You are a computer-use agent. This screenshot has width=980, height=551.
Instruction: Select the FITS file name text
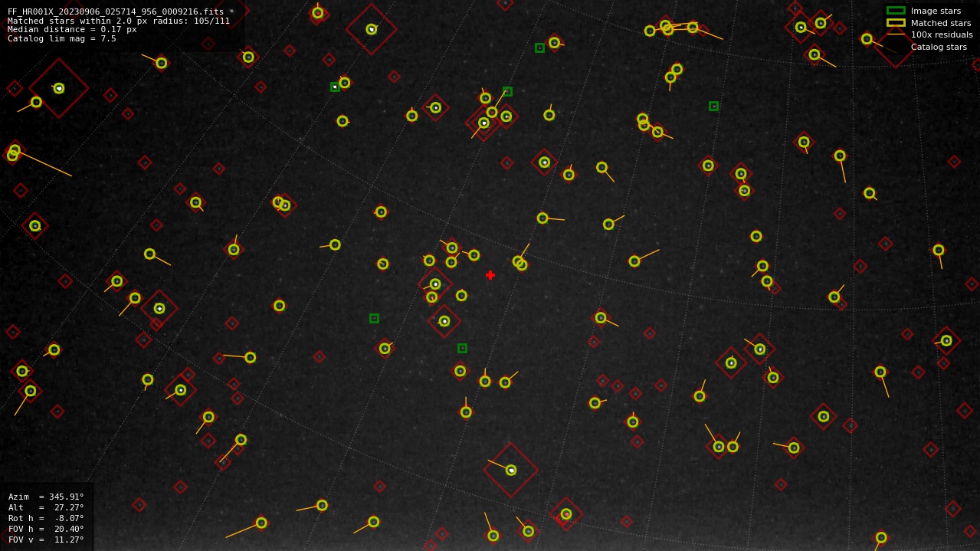point(116,11)
